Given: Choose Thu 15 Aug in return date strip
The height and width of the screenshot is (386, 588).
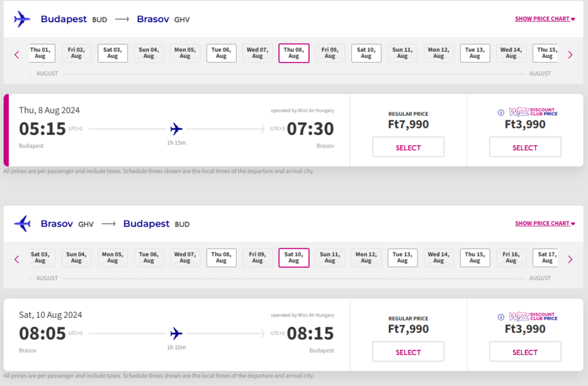Looking at the screenshot, I should click(x=474, y=258).
